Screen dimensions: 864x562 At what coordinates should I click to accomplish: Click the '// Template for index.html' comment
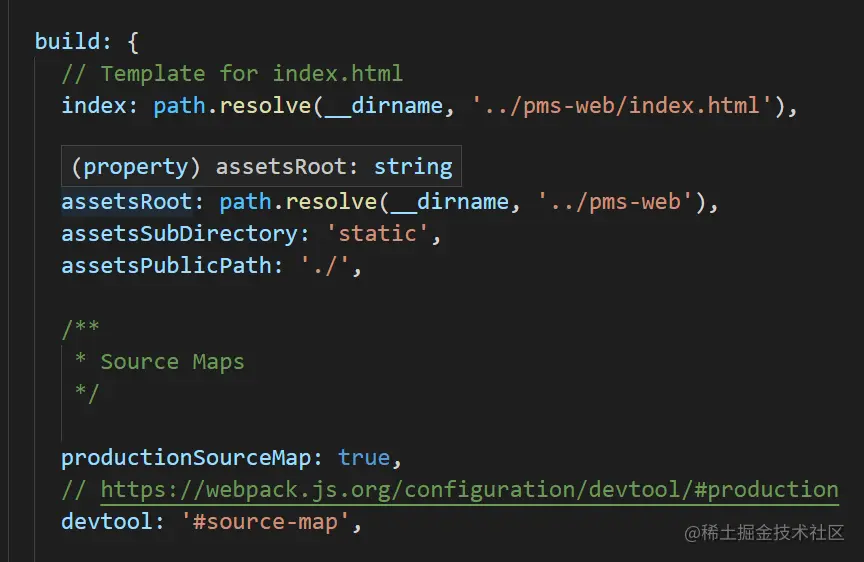tap(232, 74)
